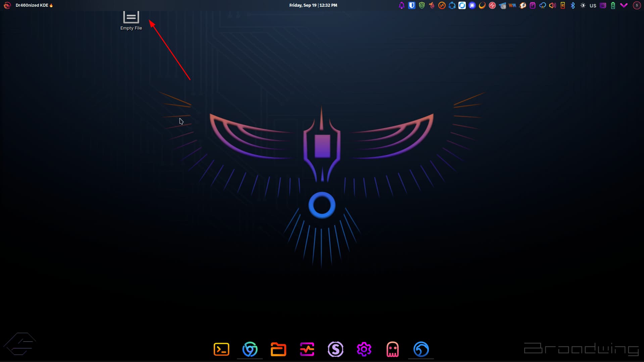Screen dimensions: 644x362
Task: Open the battery status tray icon
Action: 613,5
